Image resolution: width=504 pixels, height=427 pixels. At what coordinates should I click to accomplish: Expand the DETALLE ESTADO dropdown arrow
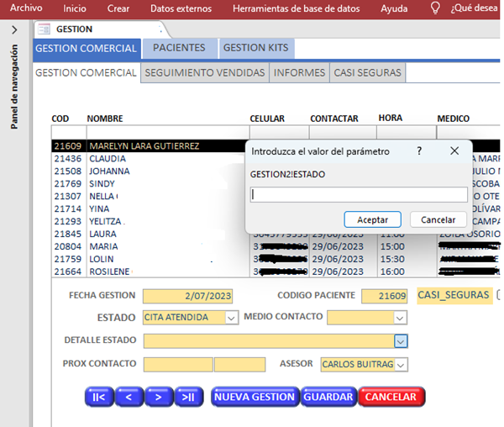[x=401, y=340]
